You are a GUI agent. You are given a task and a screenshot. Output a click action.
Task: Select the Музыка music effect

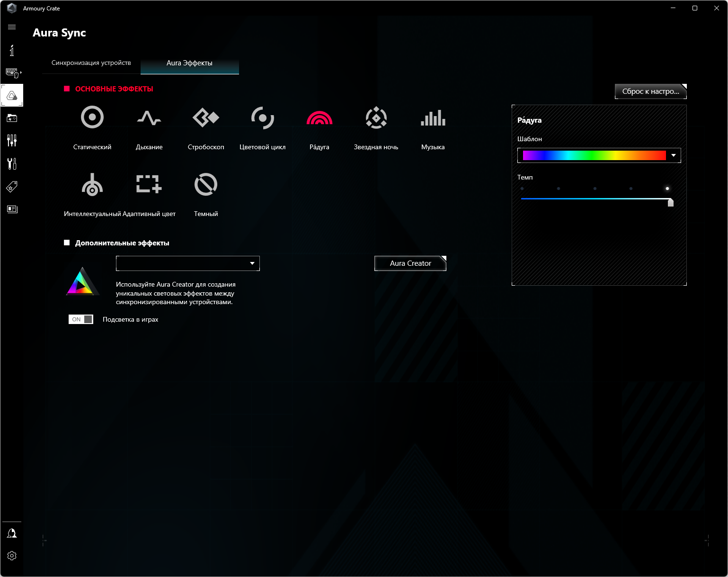(x=433, y=117)
